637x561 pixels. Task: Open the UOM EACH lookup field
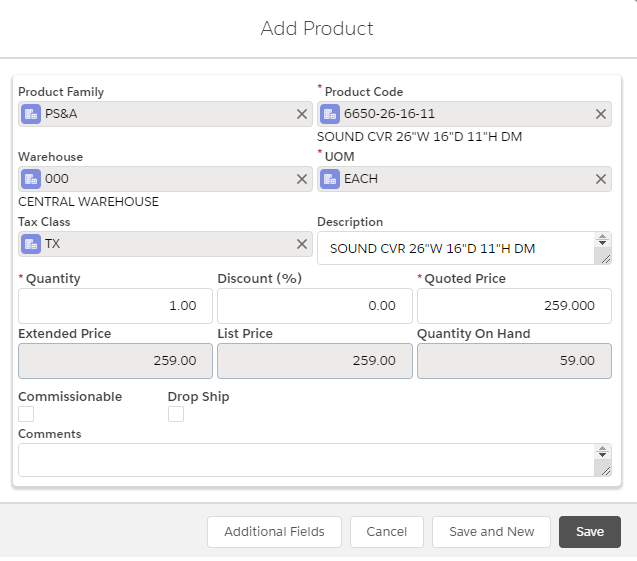[464, 179]
